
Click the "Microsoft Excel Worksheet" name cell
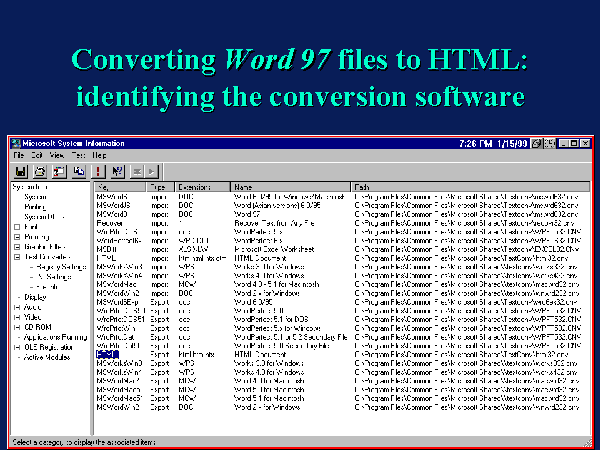pos(274,249)
